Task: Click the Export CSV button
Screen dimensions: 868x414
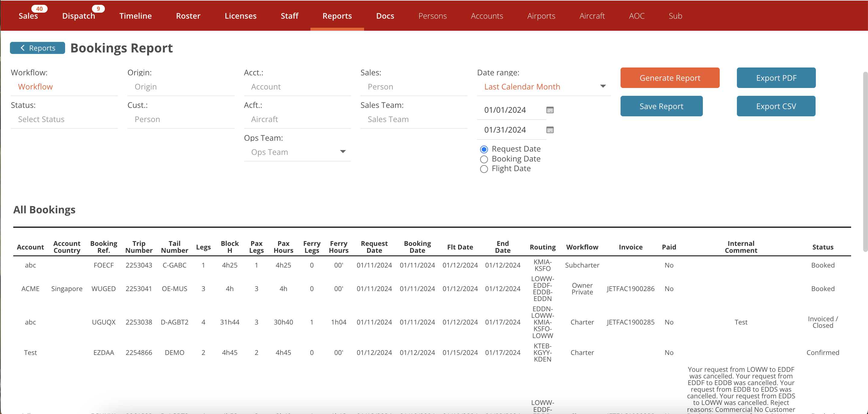Action: tap(776, 106)
